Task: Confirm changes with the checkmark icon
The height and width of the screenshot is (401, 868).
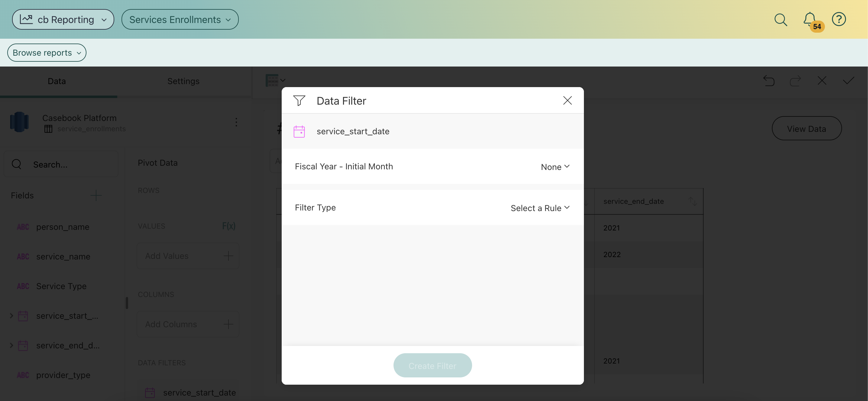Action: point(848,81)
